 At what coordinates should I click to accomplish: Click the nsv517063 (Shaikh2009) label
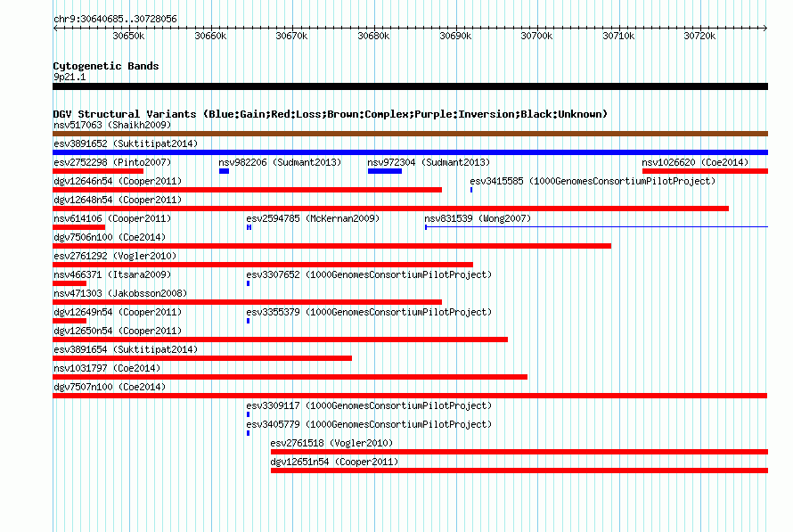tap(112, 125)
